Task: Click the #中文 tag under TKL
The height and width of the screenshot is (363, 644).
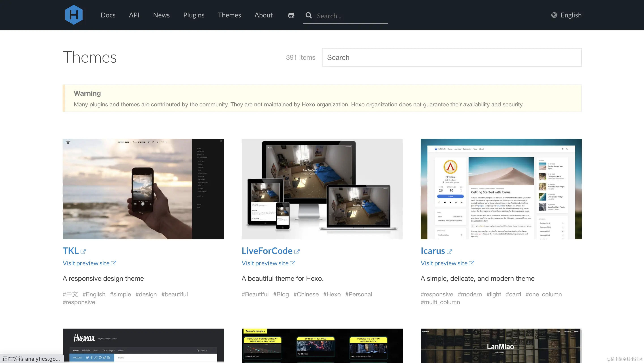Action: pyautogui.click(x=70, y=294)
